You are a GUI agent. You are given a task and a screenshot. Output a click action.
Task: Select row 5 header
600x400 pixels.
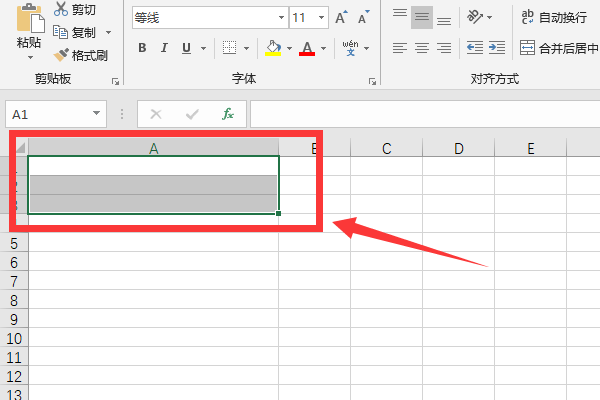tap(14, 243)
